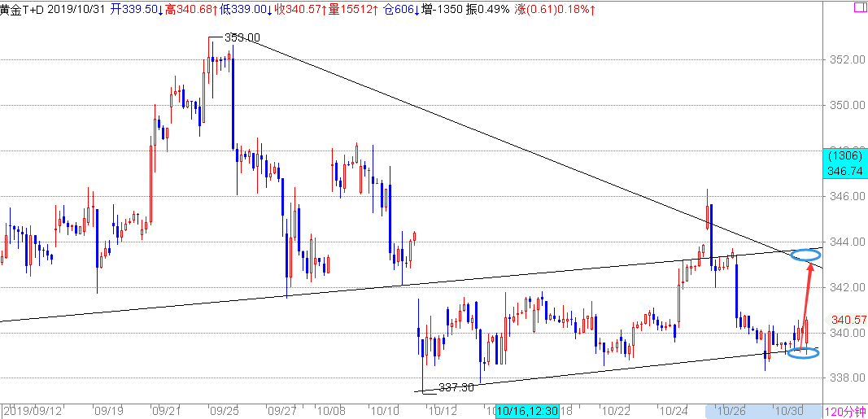868x419 pixels.
Task: Click the 09/21 date label
Action: 167,411
